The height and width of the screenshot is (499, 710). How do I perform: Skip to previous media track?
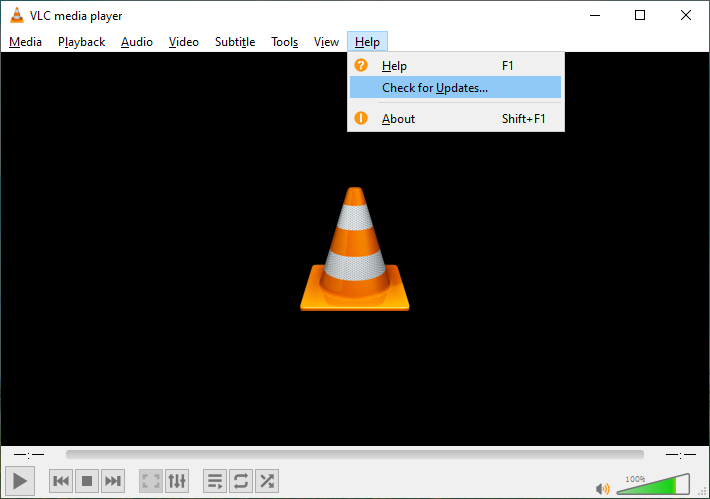pyautogui.click(x=61, y=481)
